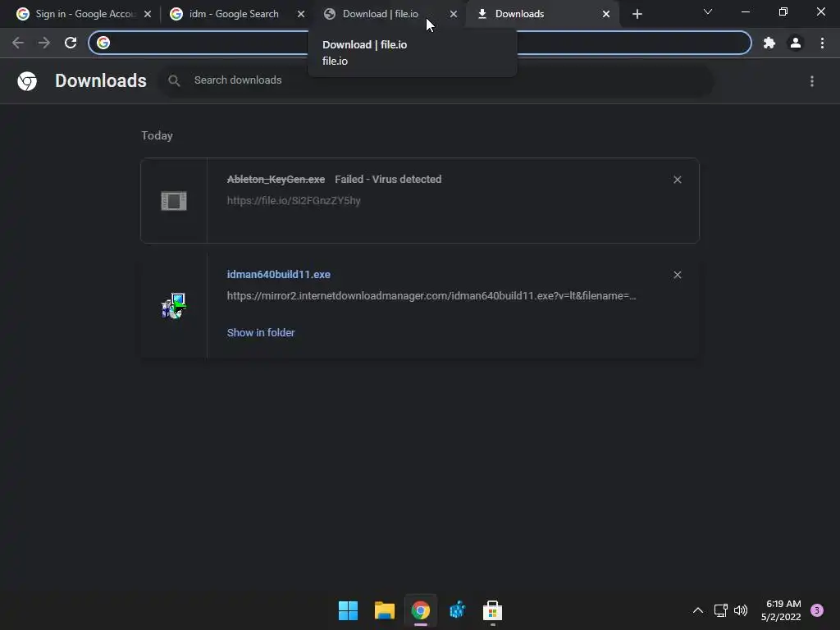Image resolution: width=840 pixels, height=630 pixels.
Task: Open the profile avatar icon
Action: tap(796, 43)
